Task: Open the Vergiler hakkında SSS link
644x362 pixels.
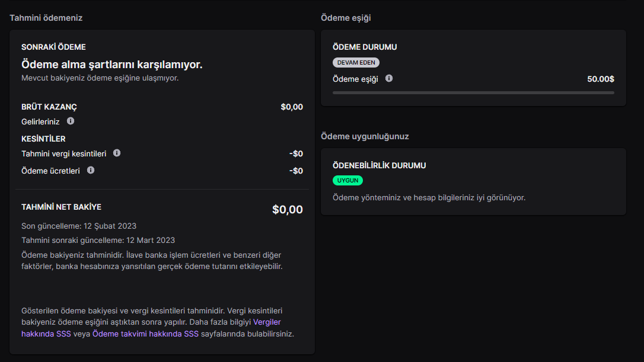Action: (267, 322)
